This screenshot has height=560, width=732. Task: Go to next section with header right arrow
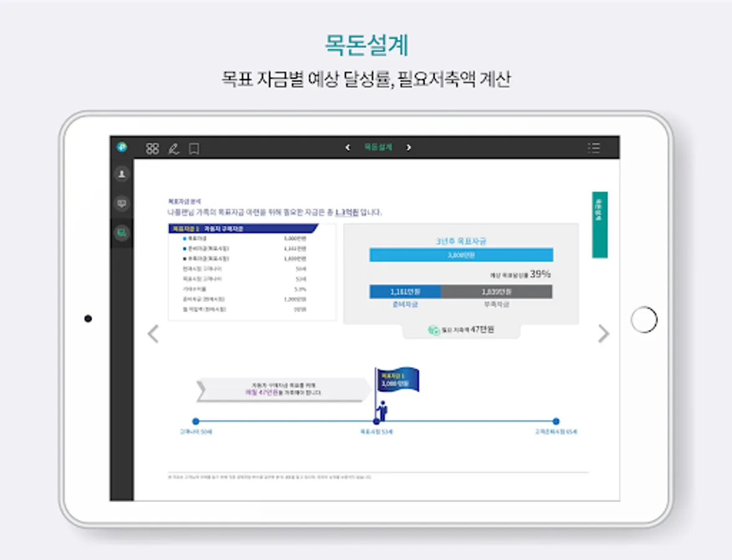(x=408, y=147)
